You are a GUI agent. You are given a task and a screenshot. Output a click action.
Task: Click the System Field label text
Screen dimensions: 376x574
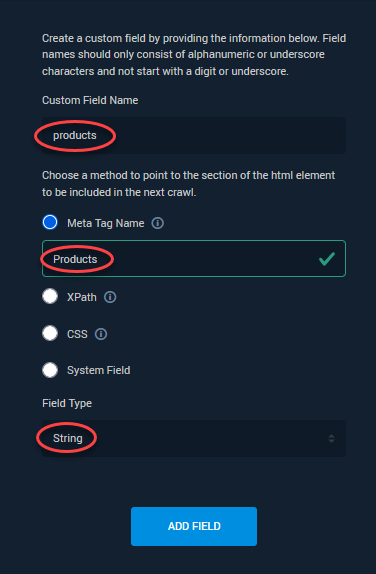pos(98,370)
